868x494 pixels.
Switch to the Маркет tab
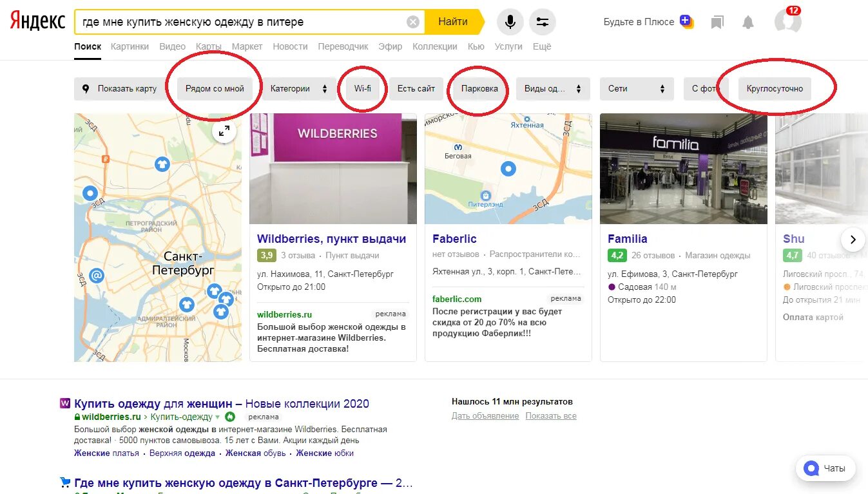(x=247, y=46)
